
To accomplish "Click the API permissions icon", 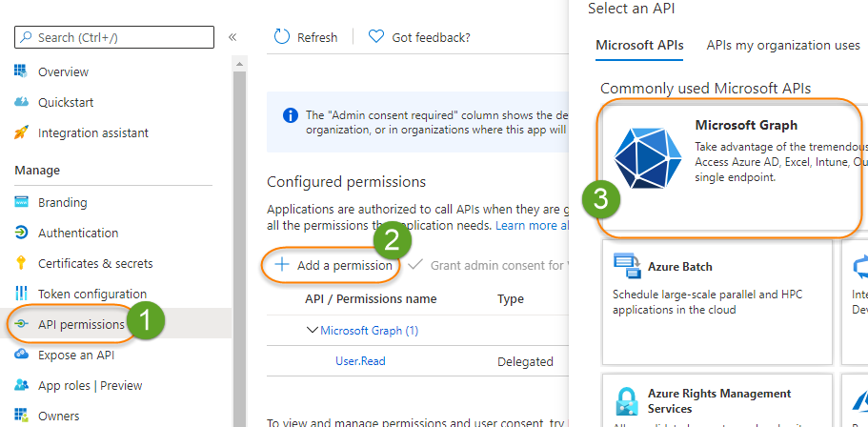I will pos(21,324).
